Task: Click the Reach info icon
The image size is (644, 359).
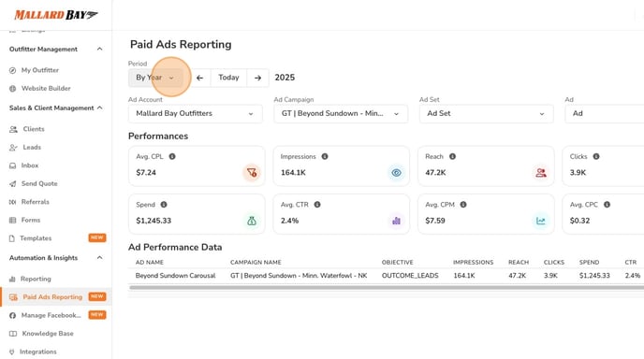Action: [x=452, y=156]
